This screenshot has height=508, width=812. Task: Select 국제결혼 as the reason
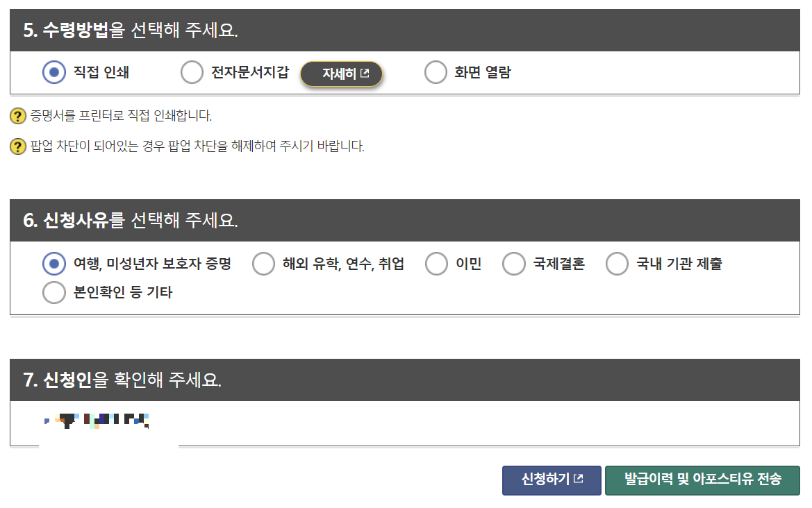[513, 263]
